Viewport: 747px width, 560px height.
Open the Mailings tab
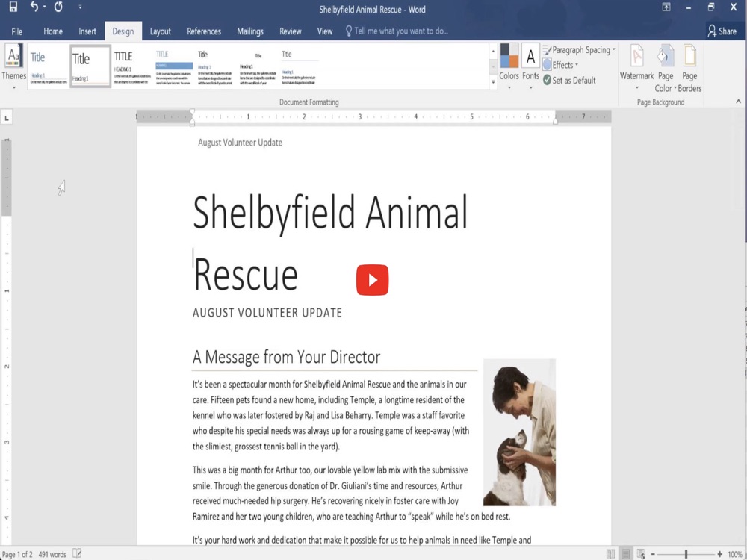pos(250,31)
